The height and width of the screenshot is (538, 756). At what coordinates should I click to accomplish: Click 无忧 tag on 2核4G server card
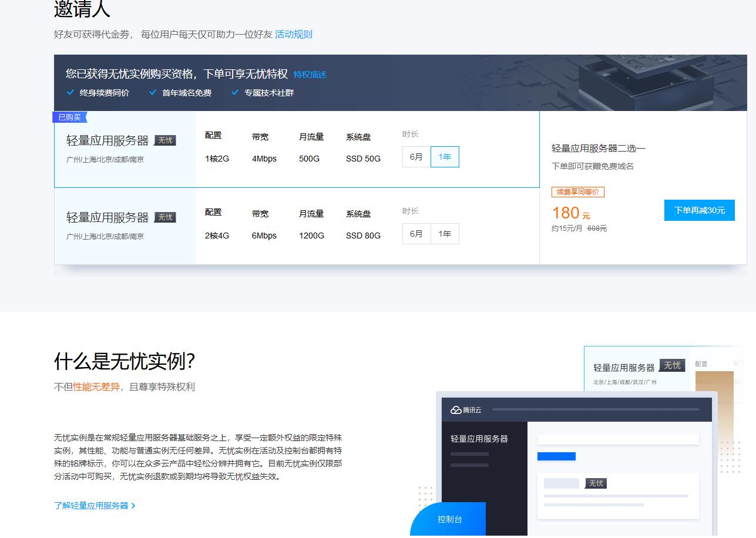(x=165, y=217)
